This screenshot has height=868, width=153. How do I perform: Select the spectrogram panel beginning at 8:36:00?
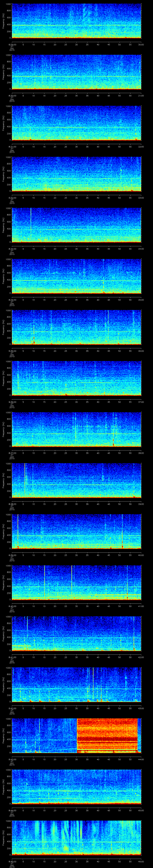click(76, 378)
